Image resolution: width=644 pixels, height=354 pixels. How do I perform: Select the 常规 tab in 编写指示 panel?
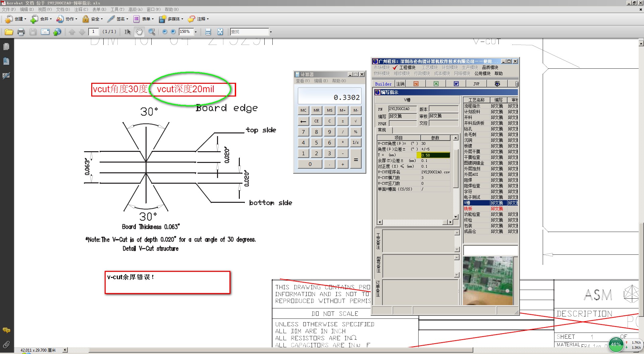tap(382, 130)
